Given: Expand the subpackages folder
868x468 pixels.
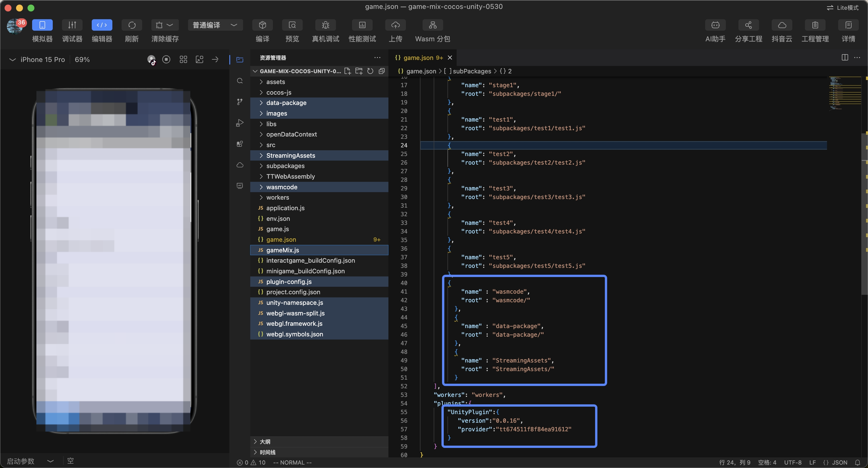Looking at the screenshot, I should pyautogui.click(x=285, y=166).
